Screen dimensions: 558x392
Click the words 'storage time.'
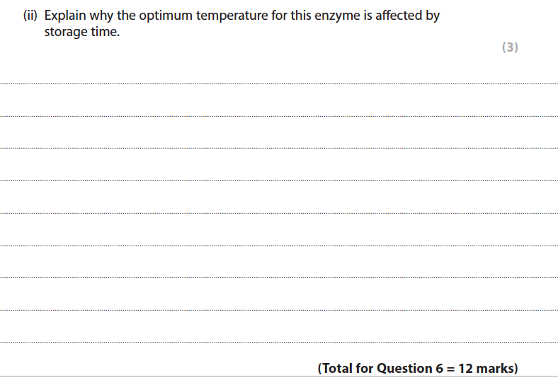click(x=82, y=33)
